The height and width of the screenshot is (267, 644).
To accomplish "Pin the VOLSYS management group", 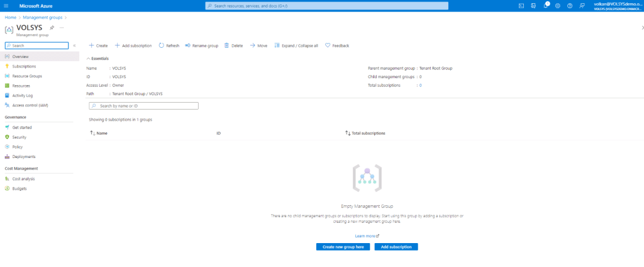I will point(52,28).
